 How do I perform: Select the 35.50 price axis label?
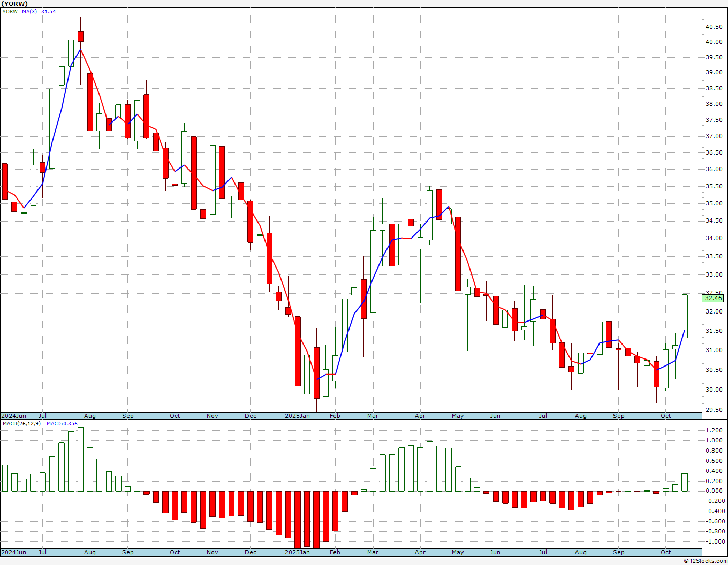pyautogui.click(x=713, y=187)
